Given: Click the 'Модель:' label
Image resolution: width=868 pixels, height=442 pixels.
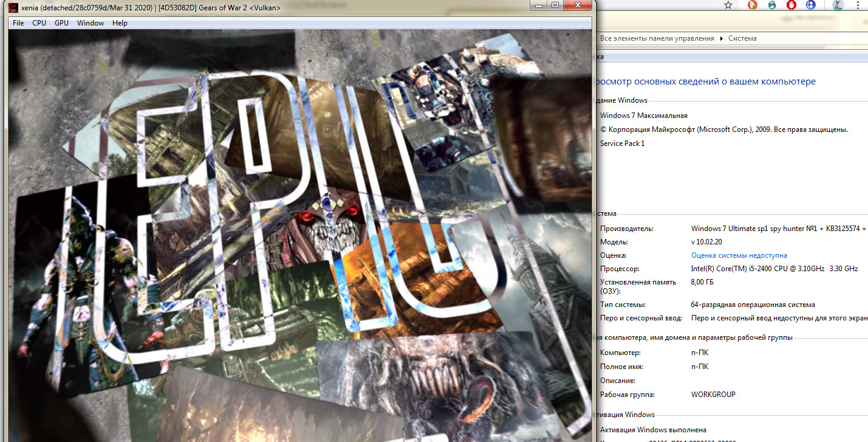Looking at the screenshot, I should 614,242.
